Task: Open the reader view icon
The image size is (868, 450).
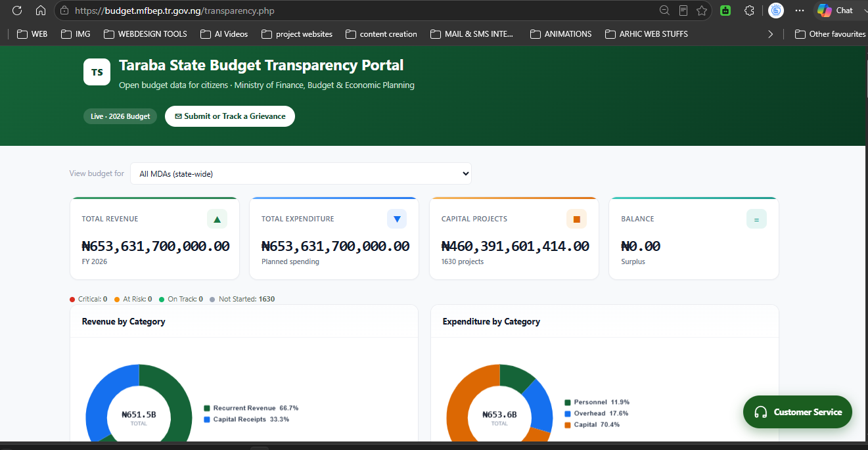Action: (683, 11)
